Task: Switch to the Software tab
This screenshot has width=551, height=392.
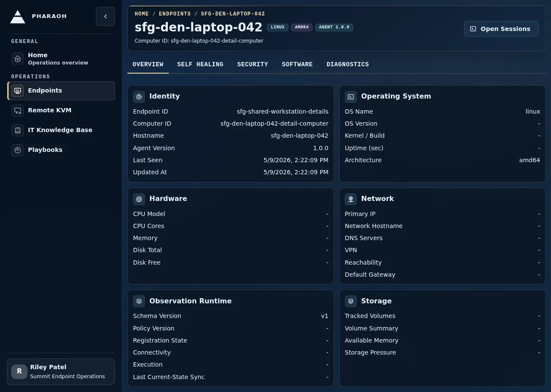Action: pyautogui.click(x=297, y=65)
